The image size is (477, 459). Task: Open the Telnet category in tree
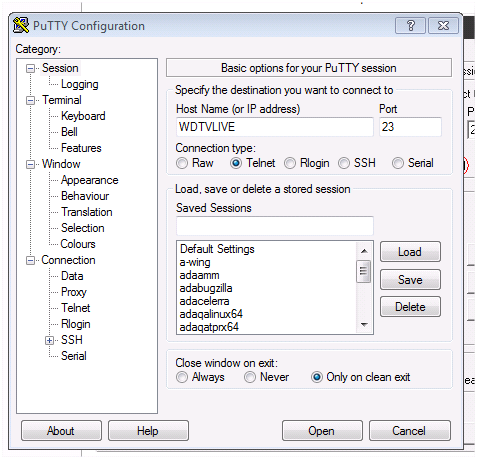(x=76, y=308)
